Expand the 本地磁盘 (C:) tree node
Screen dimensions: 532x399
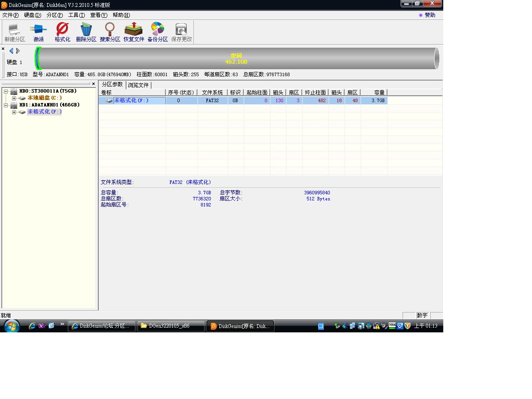[14, 98]
